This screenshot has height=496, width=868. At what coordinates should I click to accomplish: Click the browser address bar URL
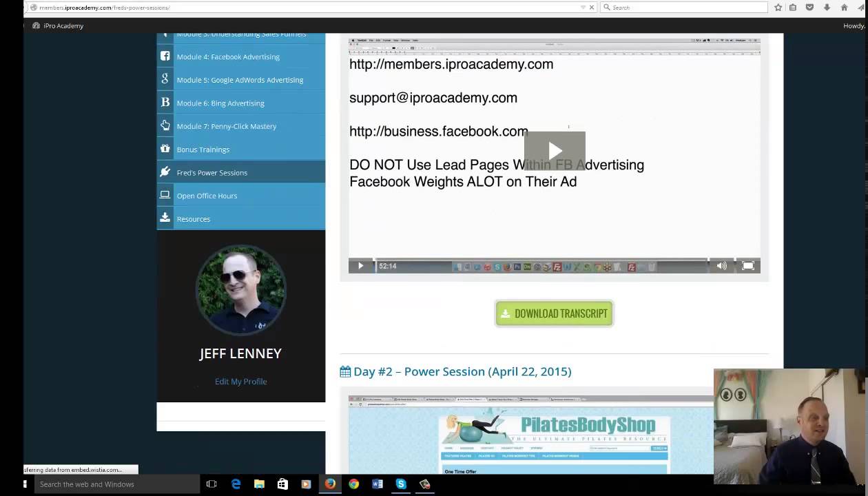(x=105, y=8)
